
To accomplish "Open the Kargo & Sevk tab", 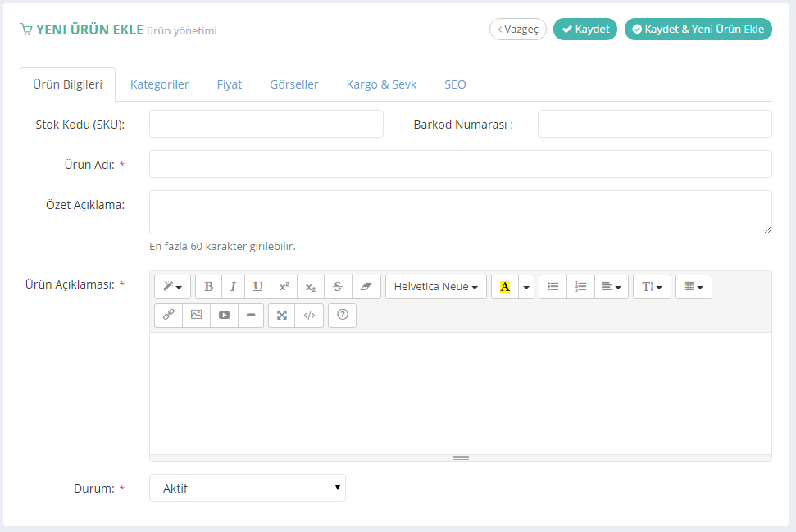I will (381, 84).
